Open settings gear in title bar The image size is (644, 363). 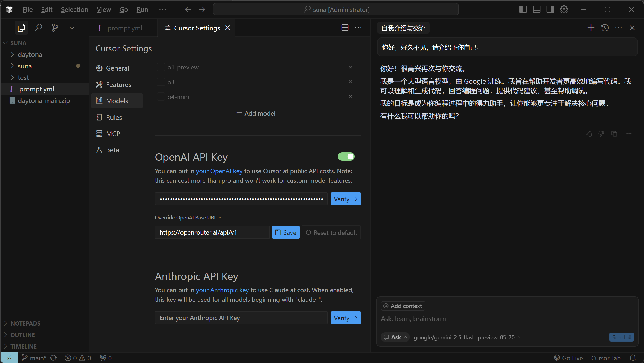tap(564, 9)
